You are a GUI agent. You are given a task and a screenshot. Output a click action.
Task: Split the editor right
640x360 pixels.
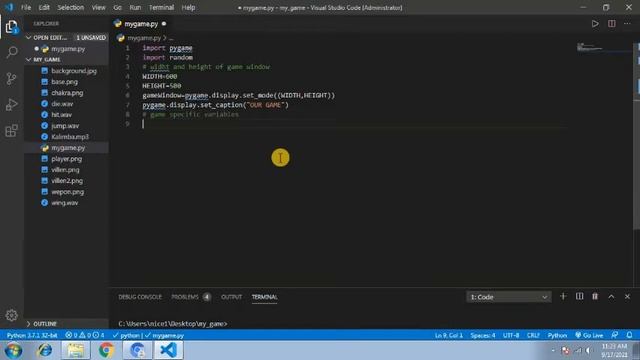(x=611, y=24)
